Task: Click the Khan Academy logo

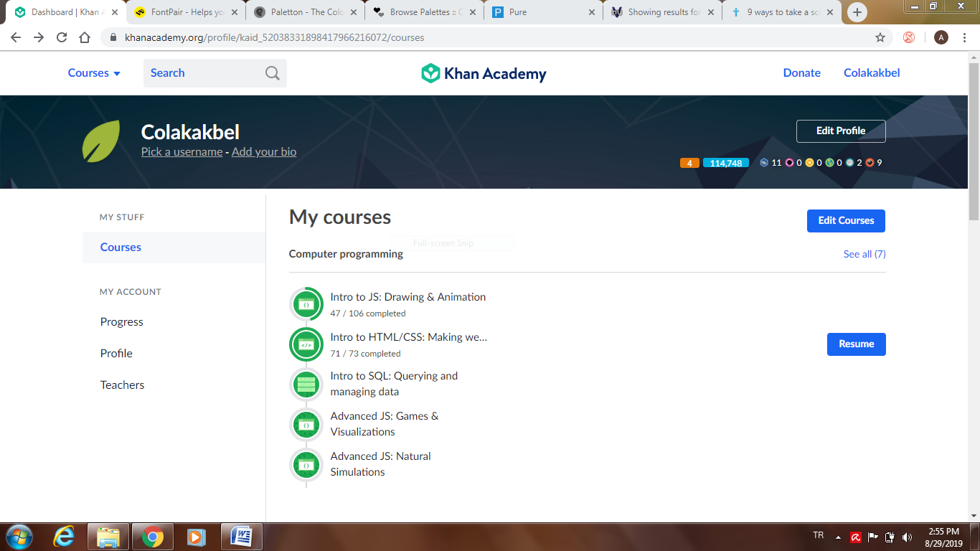Action: tap(484, 73)
